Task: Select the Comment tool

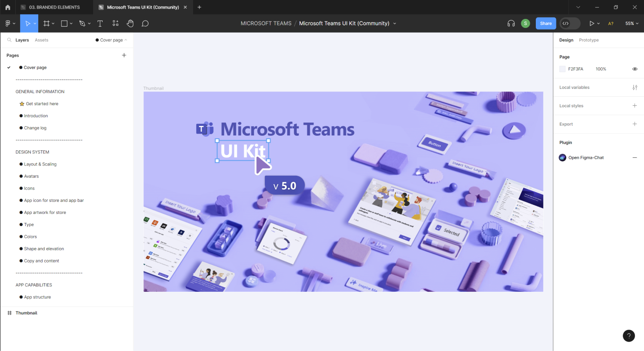Action: tap(145, 24)
